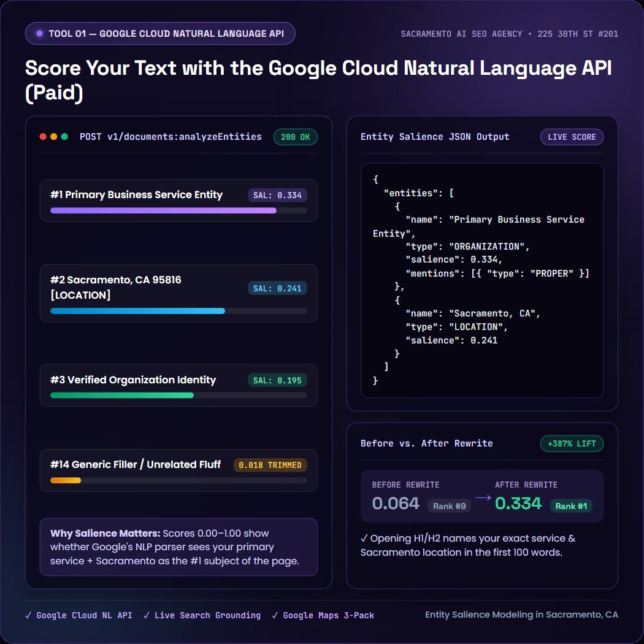Click "#3 Verified Organization Identity" title
The height and width of the screenshot is (644, 644).
[x=133, y=380]
